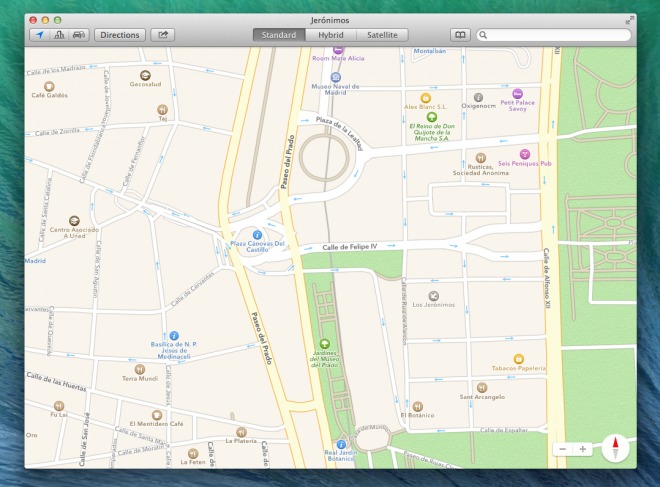660x487 pixels.
Task: Select the La Platería pin
Action: coord(241,432)
